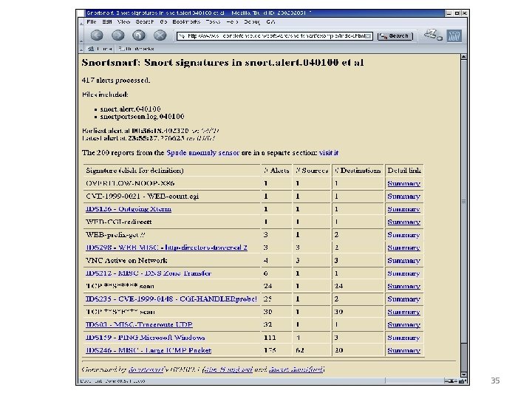Click the vertical scrollbar down arrow
The width and height of the screenshot is (532, 399).
tap(463, 374)
